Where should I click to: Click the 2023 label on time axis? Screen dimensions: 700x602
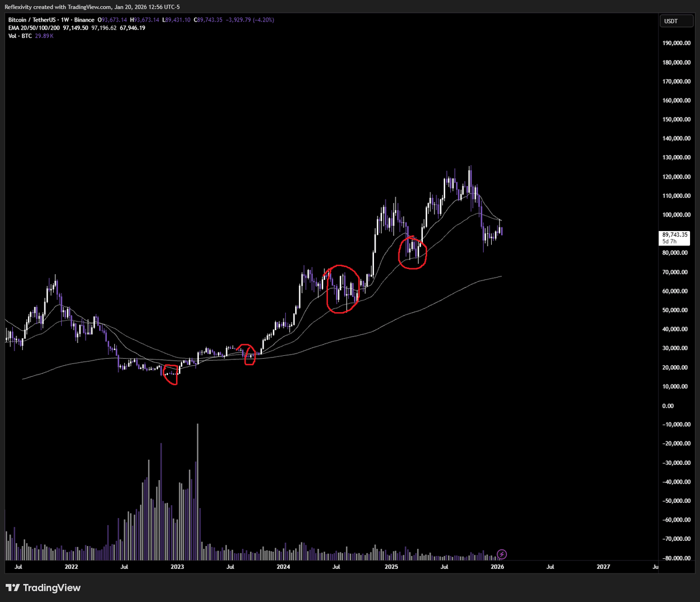(177, 566)
